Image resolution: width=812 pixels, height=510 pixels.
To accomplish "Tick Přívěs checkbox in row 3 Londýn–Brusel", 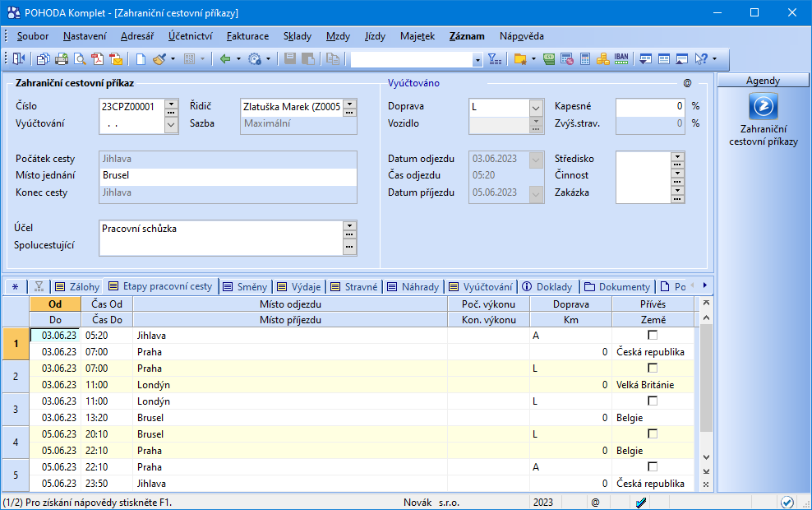I will (x=653, y=401).
